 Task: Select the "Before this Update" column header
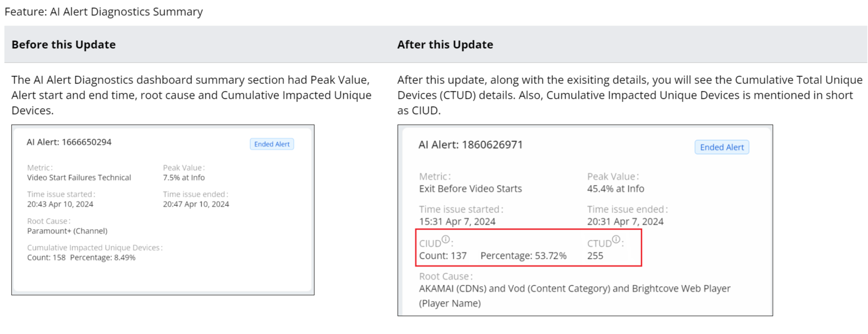64,45
